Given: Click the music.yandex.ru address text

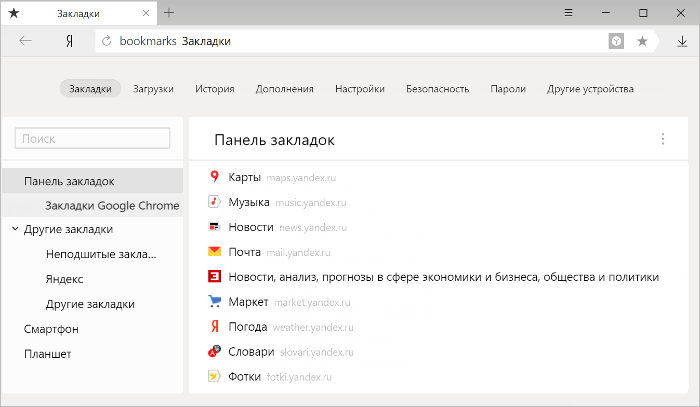Looking at the screenshot, I should [x=311, y=203].
